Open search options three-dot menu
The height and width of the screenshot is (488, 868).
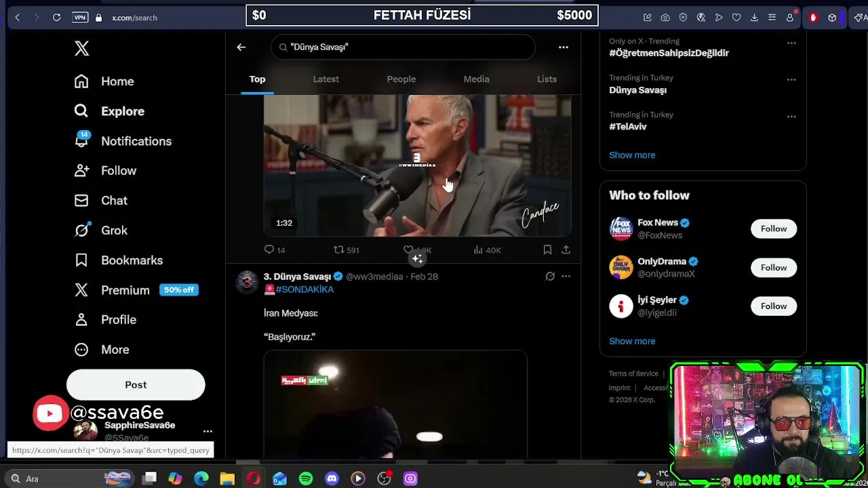[564, 47]
